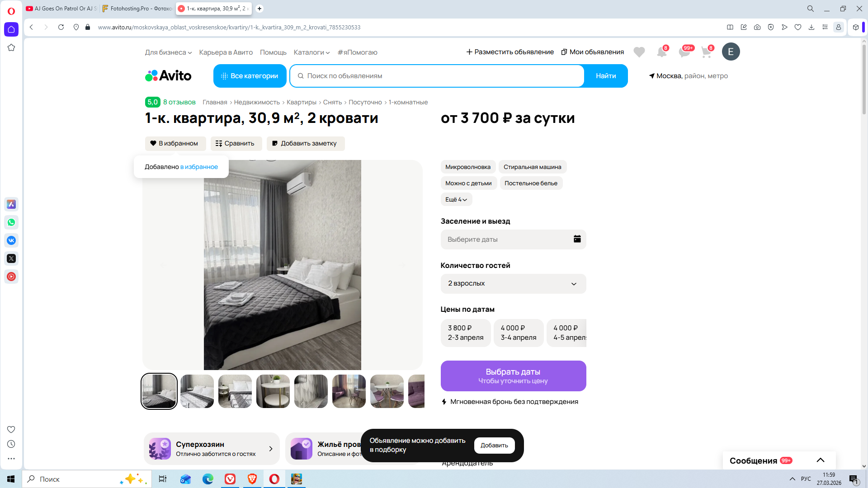Open VK in Opera sidebar

[11, 240]
